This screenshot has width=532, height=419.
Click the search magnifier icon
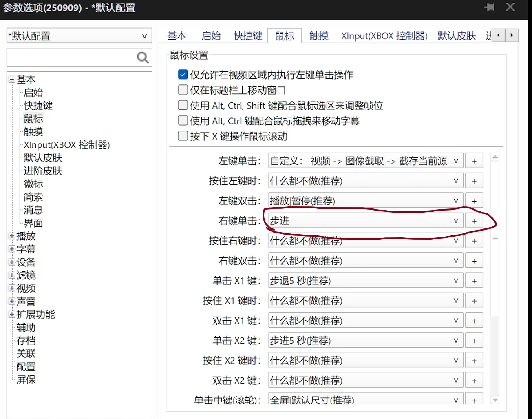pos(143,58)
